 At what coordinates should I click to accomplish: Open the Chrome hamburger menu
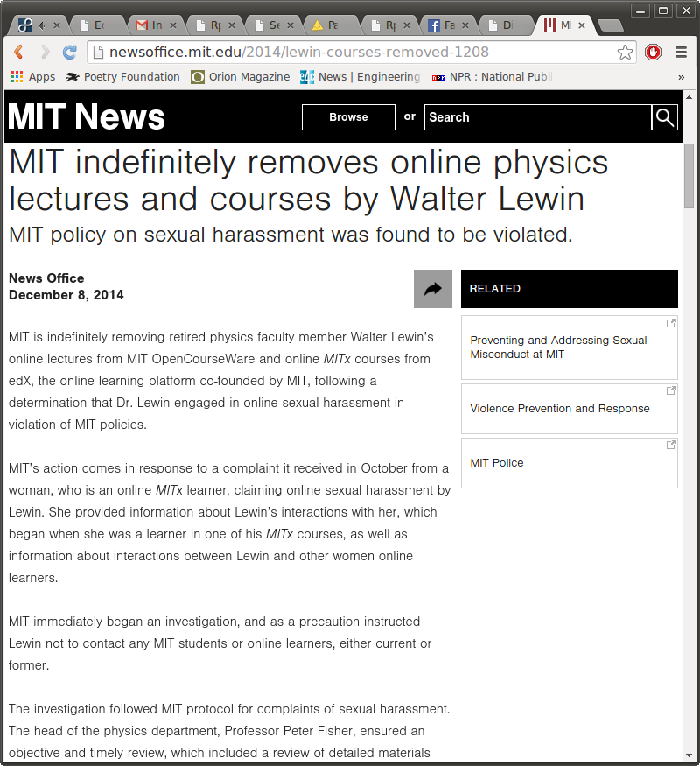pos(682,52)
